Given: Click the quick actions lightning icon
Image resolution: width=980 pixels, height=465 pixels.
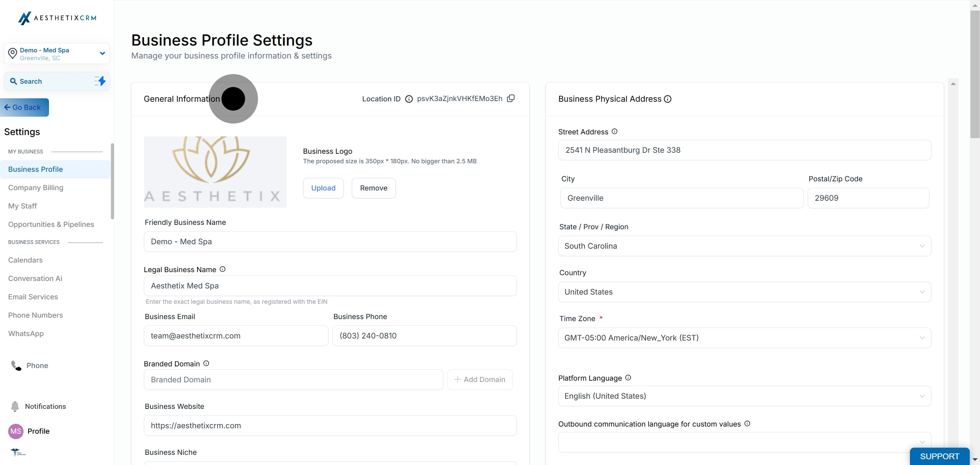Looking at the screenshot, I should click(100, 81).
